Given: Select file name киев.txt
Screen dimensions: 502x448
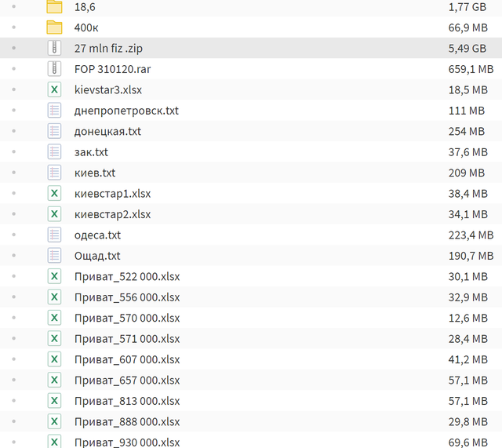Looking at the screenshot, I should 95,173.
